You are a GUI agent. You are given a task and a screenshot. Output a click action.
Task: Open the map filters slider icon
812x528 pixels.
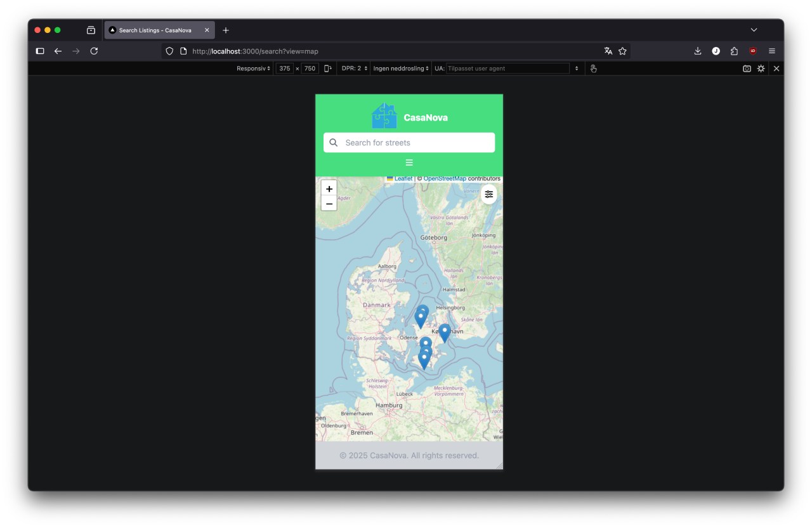488,194
